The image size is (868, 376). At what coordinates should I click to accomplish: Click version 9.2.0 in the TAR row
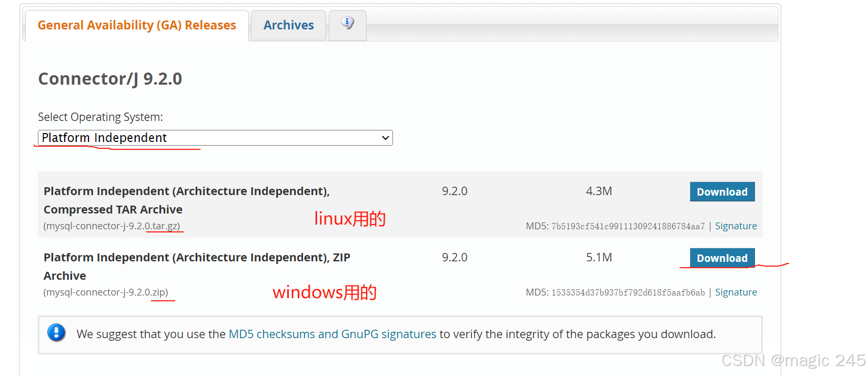tap(455, 191)
